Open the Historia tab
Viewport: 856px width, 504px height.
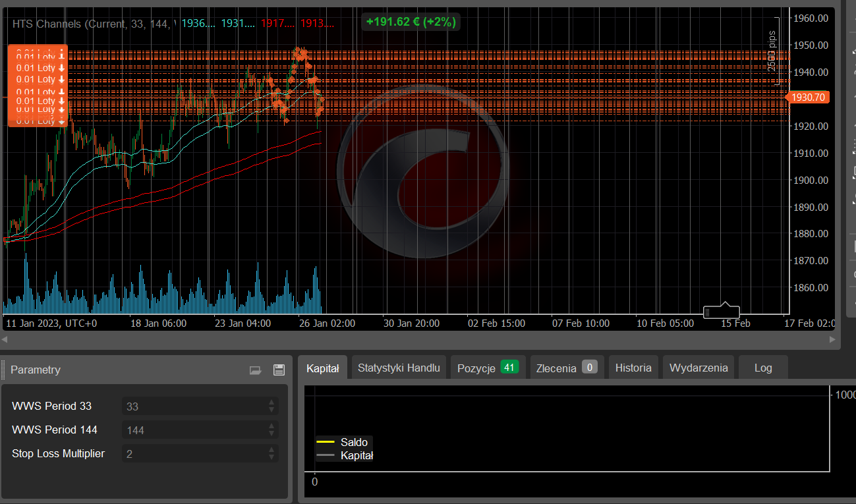633,368
